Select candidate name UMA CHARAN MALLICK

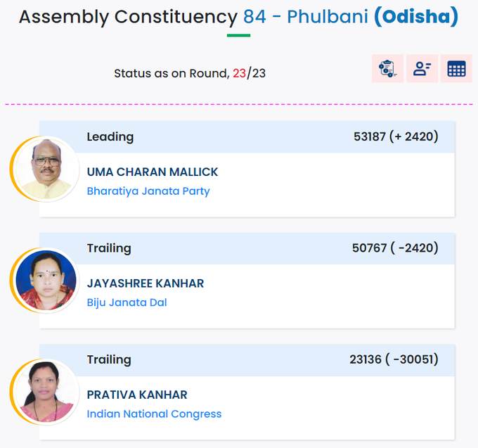pyautogui.click(x=153, y=172)
